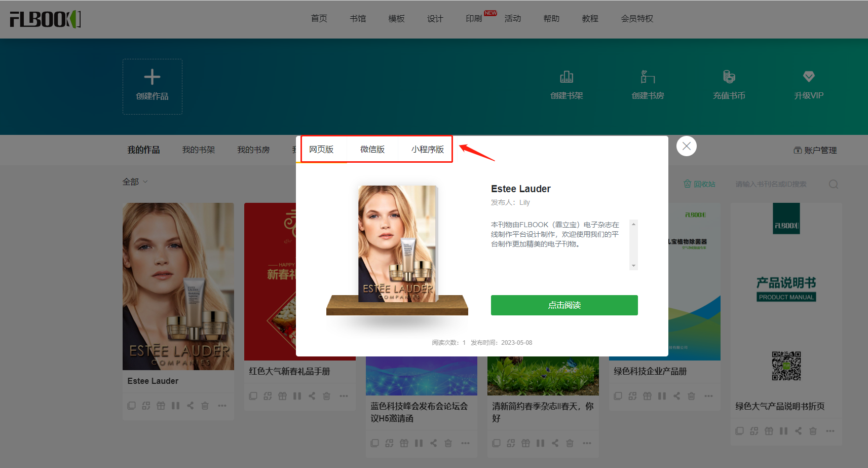
Task: Click gift icon under 蓝色科技峰会 card
Action: pos(404,443)
